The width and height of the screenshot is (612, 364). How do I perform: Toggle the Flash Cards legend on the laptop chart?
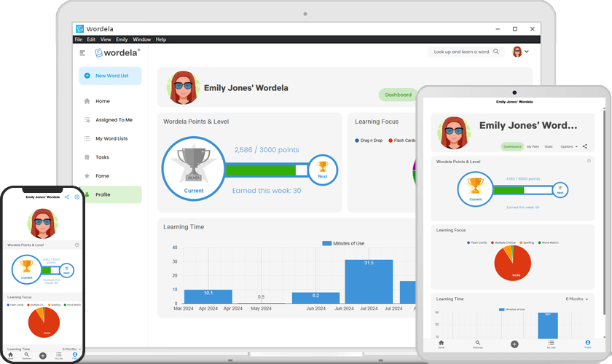(402, 141)
